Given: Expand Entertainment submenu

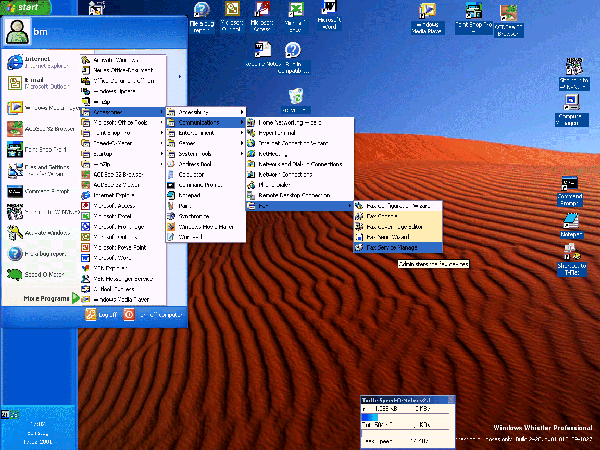Looking at the screenshot, I should tap(205, 133).
